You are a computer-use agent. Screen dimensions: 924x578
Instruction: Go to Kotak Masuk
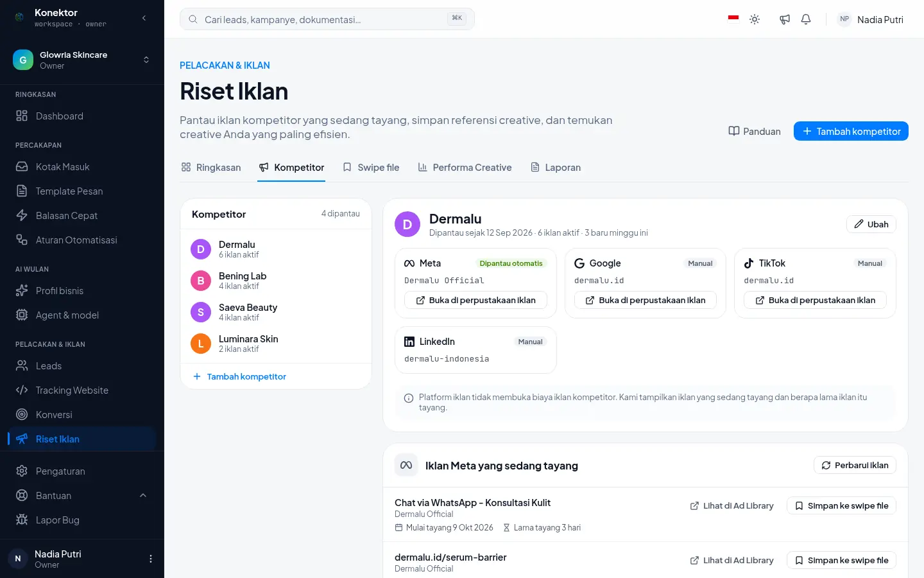pos(82,167)
